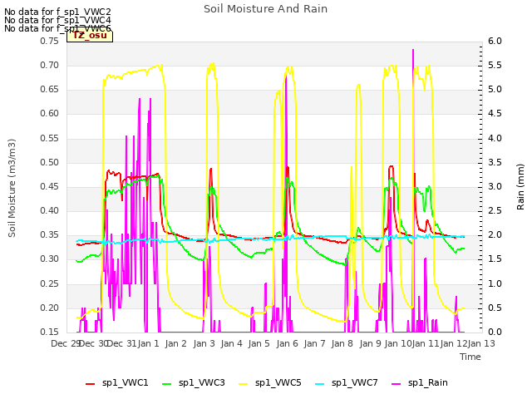Click the chart title Soil Moisture And Rain
Screen dimensions: 532x399
[x=266, y=9]
